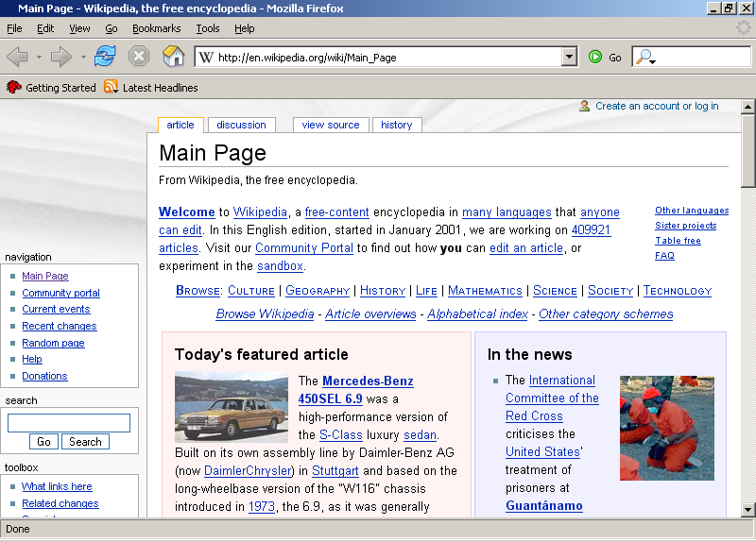Click the What links here toolbox link
756x542 pixels.
57,486
